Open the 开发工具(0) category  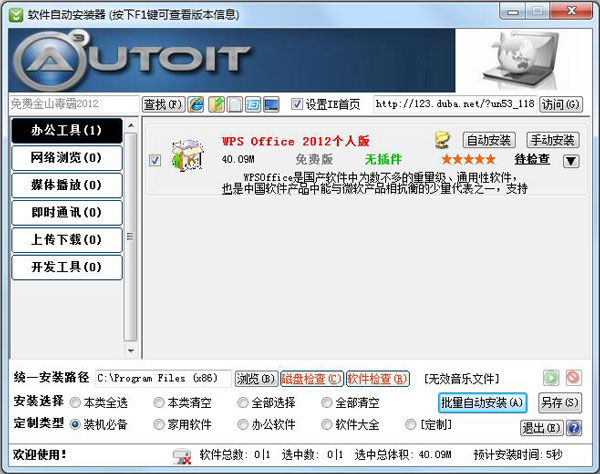point(67,267)
